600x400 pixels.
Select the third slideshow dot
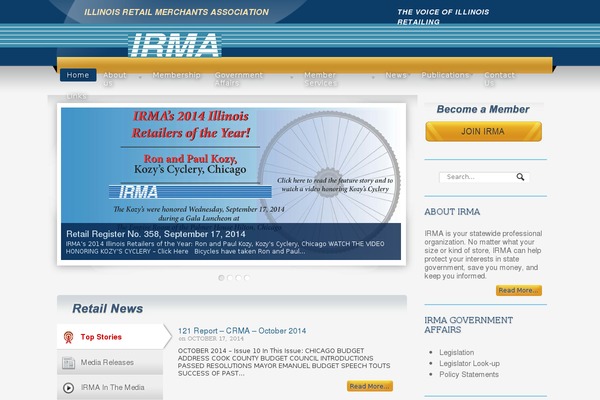238,278
